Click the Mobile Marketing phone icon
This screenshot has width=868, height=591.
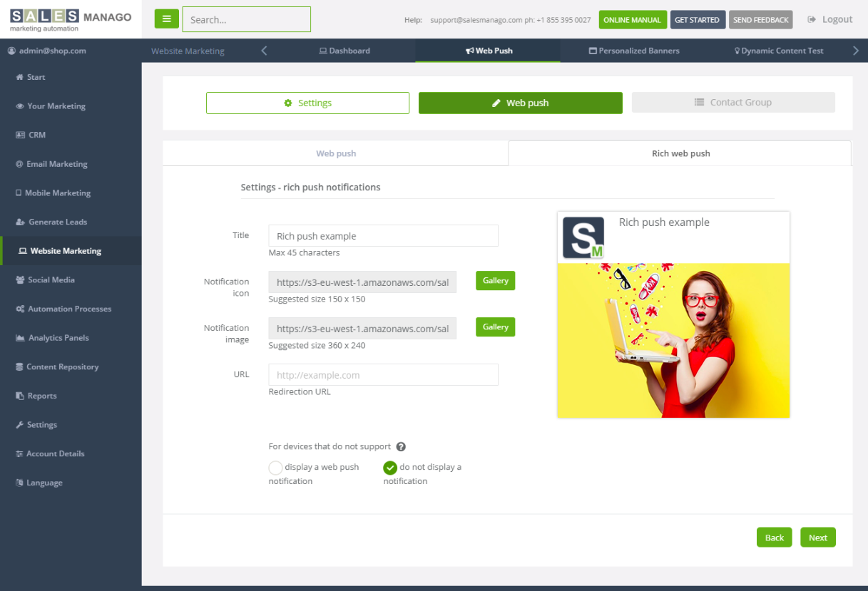point(19,193)
